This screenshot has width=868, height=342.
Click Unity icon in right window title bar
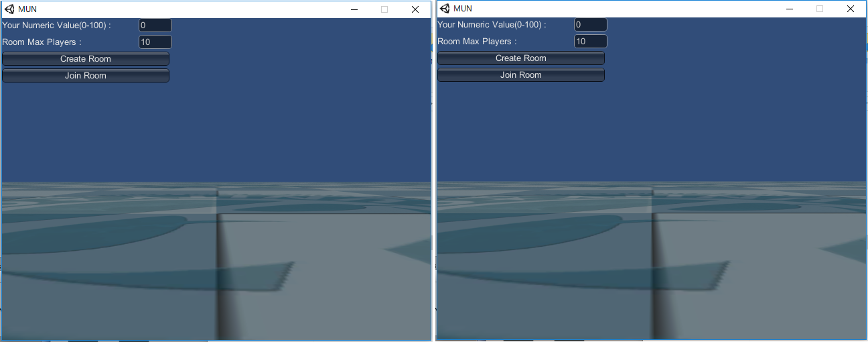point(445,9)
